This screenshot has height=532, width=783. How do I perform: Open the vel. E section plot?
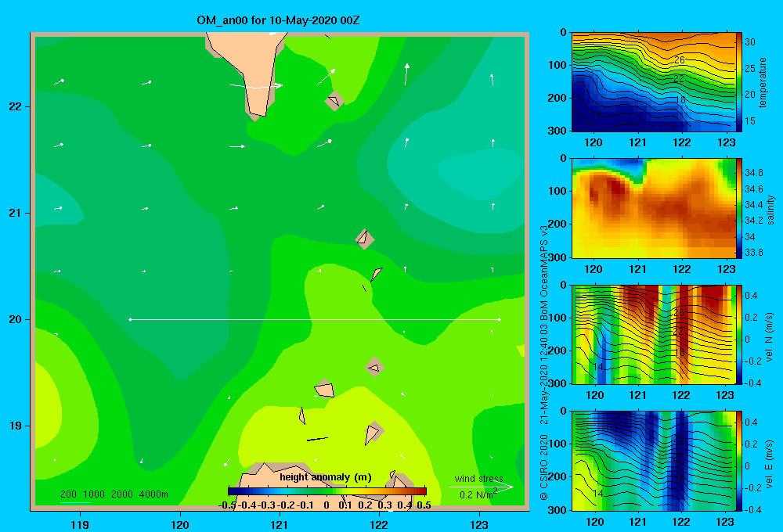[654, 461]
